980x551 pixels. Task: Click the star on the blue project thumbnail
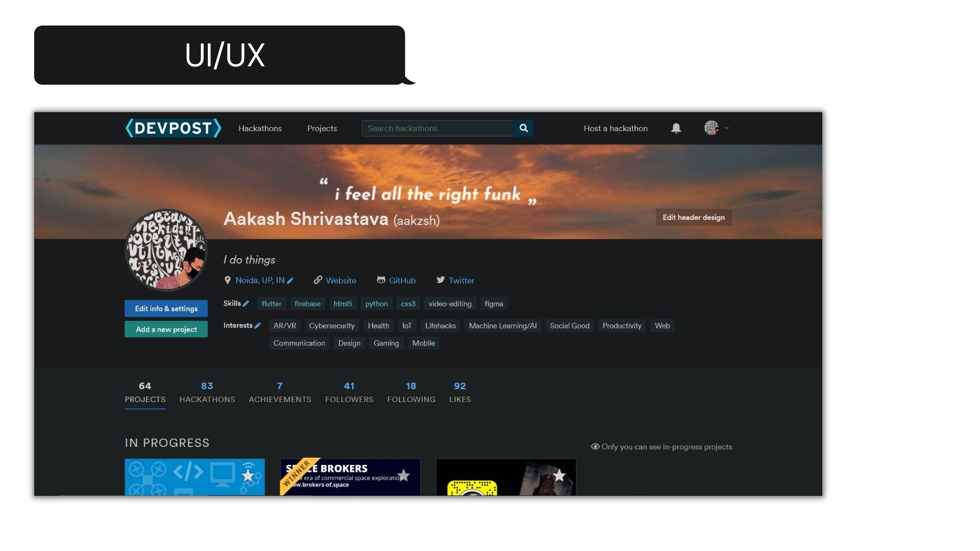248,475
